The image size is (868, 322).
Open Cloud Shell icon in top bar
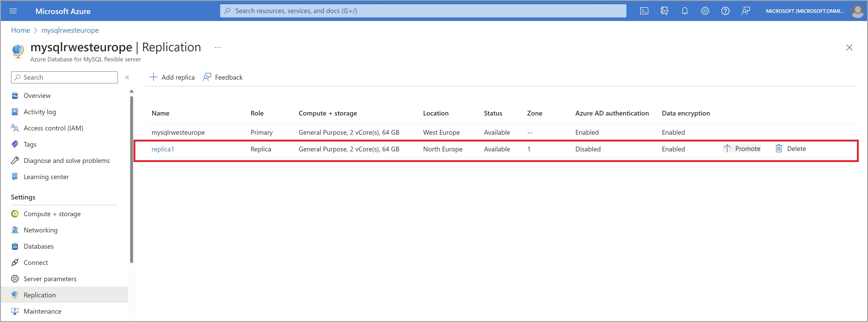(x=644, y=11)
